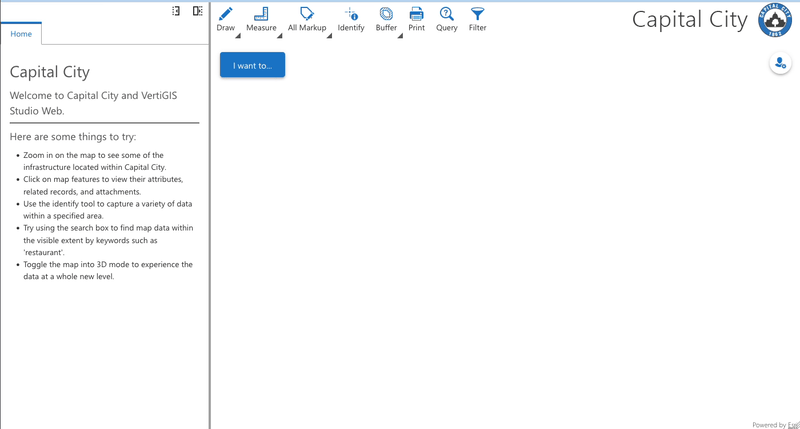Click the Capital City panel heading
Image resolution: width=800 pixels, height=429 pixels.
point(49,72)
